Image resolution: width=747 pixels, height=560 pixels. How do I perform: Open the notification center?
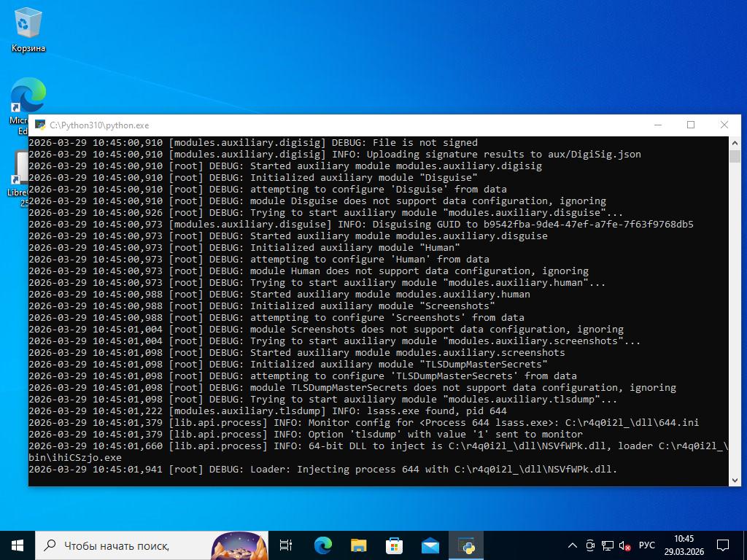pyautogui.click(x=723, y=545)
